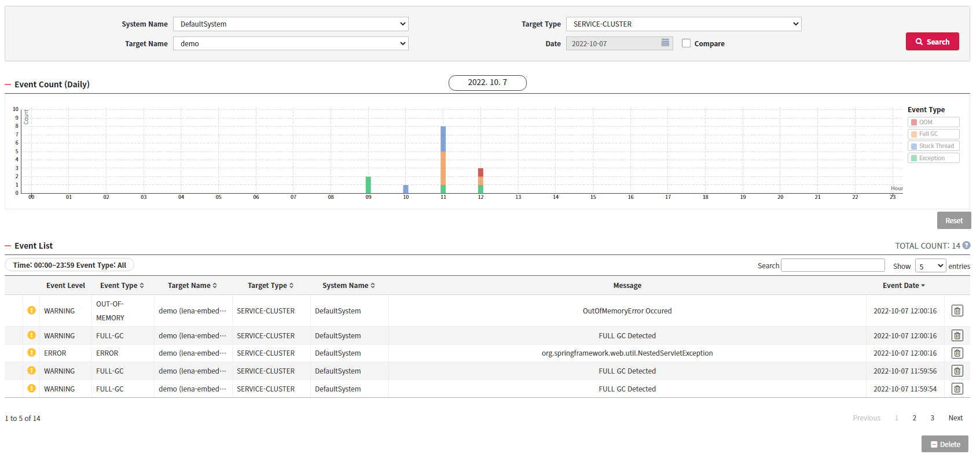This screenshot has height=458, width=980.
Task: Click the 2022. 10. 7 date pill
Action: 487,83
